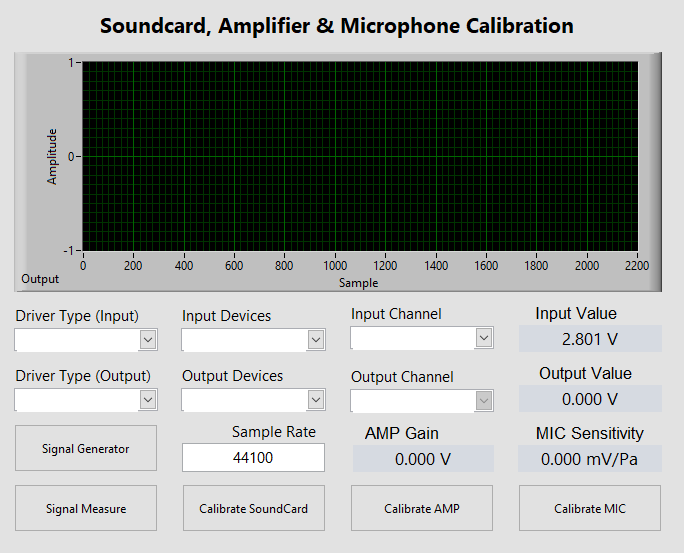Click the center of the waveform graph
The image size is (684, 553).
[360, 156]
